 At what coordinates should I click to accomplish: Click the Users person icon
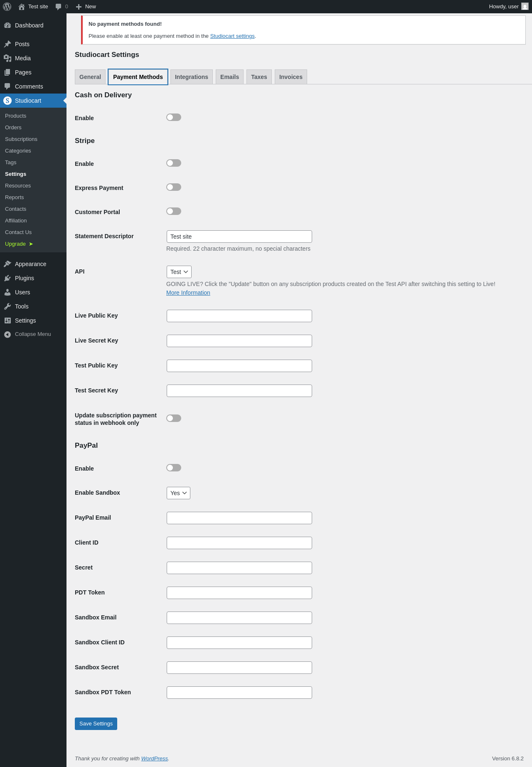pos(7,292)
